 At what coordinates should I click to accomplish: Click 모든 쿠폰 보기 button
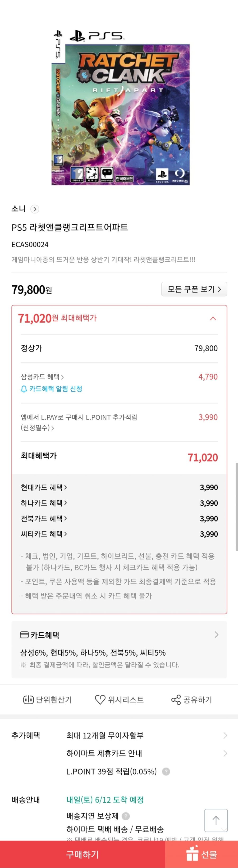click(x=194, y=289)
